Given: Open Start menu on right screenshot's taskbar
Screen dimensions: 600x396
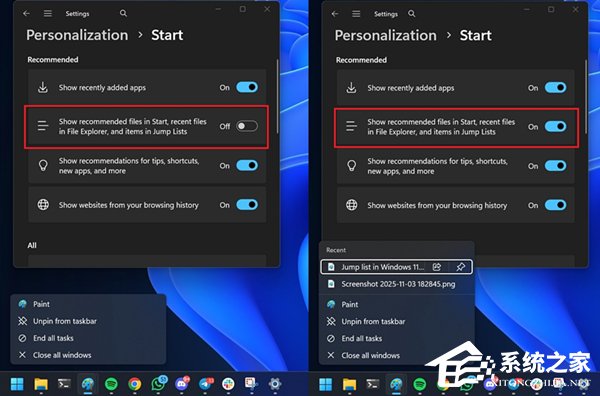Looking at the screenshot, I should 326,384.
